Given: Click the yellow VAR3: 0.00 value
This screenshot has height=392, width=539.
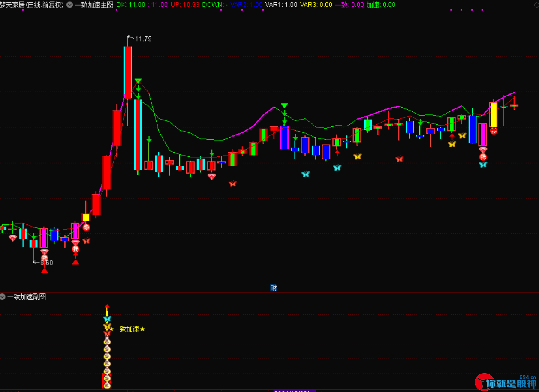Looking at the screenshot, I should 316,5.
